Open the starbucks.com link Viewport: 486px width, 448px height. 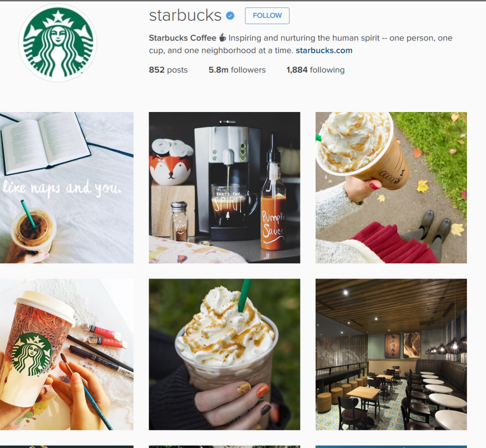pyautogui.click(x=324, y=50)
